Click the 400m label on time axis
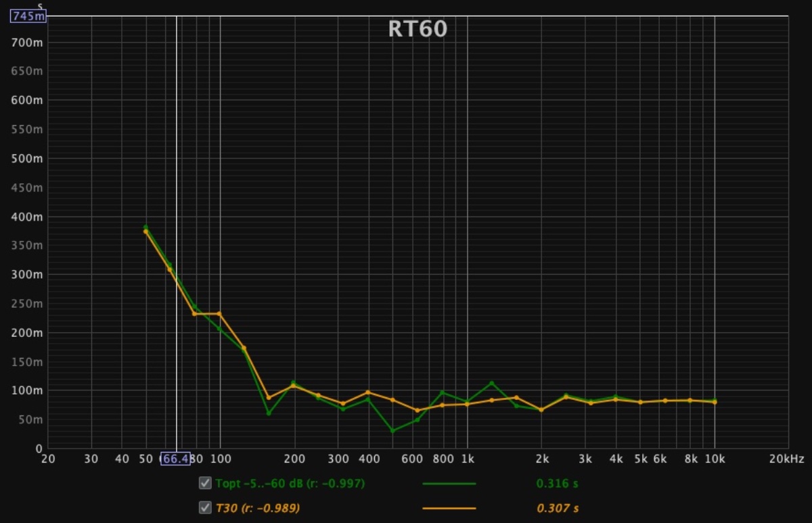812x523 pixels. (x=28, y=217)
